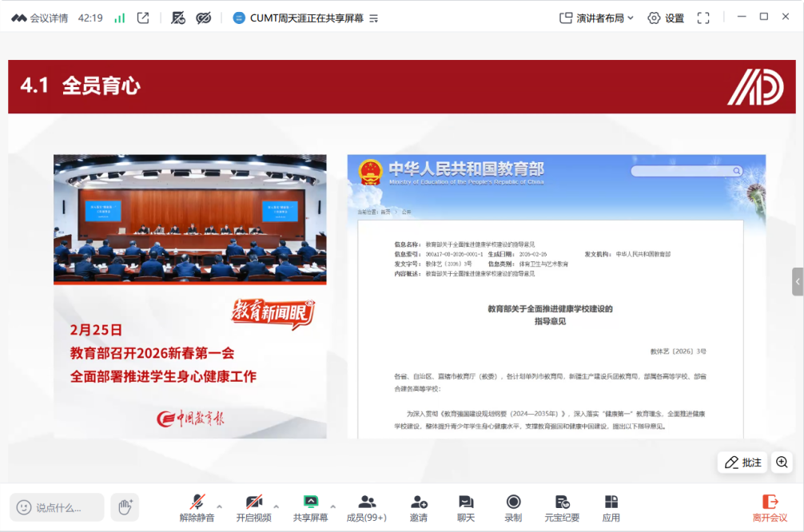Expand the audio options arrow beside 解除静音
The width and height of the screenshot is (804, 532).
tap(220, 506)
